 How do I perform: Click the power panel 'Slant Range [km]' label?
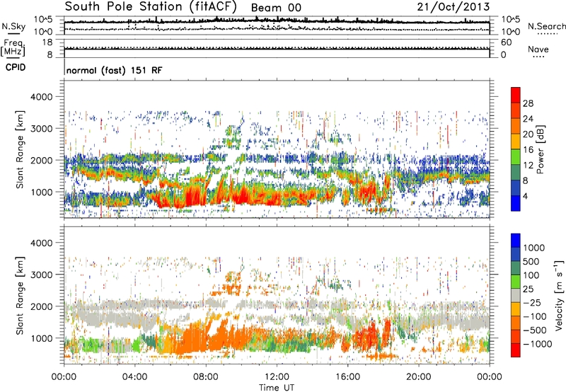[x=20, y=149]
